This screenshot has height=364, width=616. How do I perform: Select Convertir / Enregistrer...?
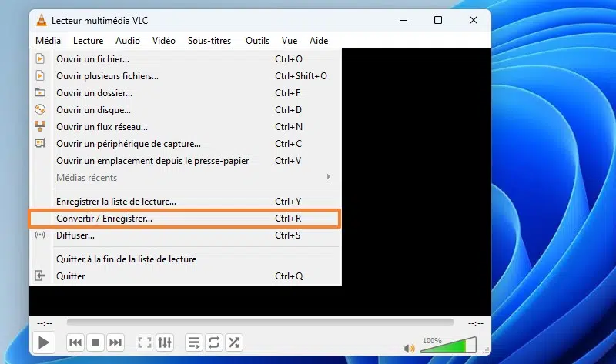click(x=185, y=219)
